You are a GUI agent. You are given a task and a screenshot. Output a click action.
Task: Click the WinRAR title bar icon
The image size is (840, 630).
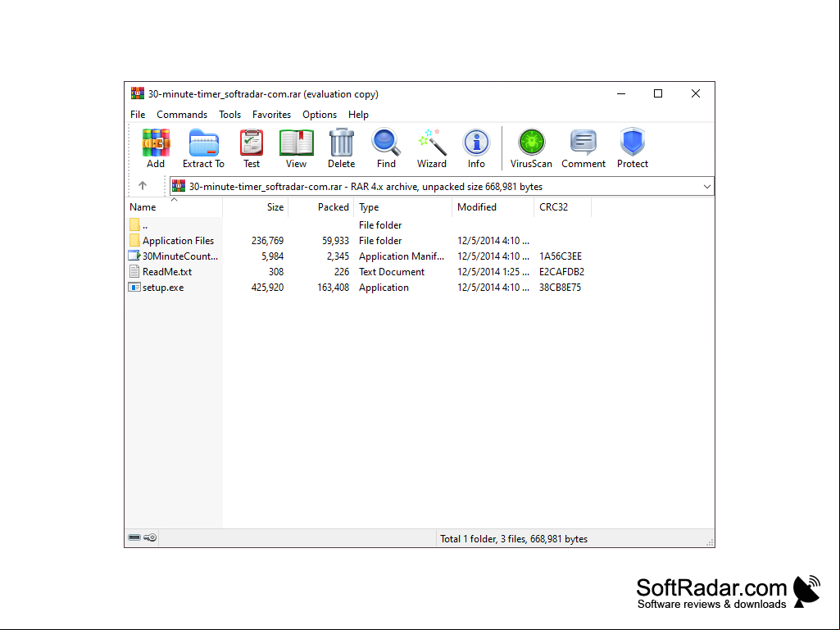(x=138, y=93)
